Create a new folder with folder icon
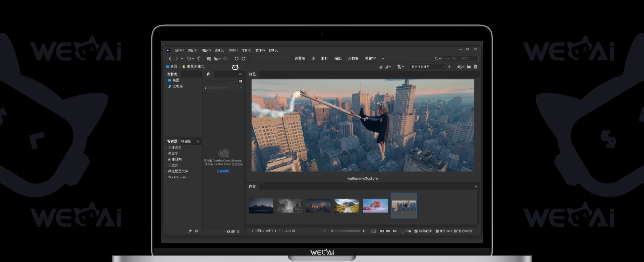This screenshot has width=644, height=262. tap(469, 67)
